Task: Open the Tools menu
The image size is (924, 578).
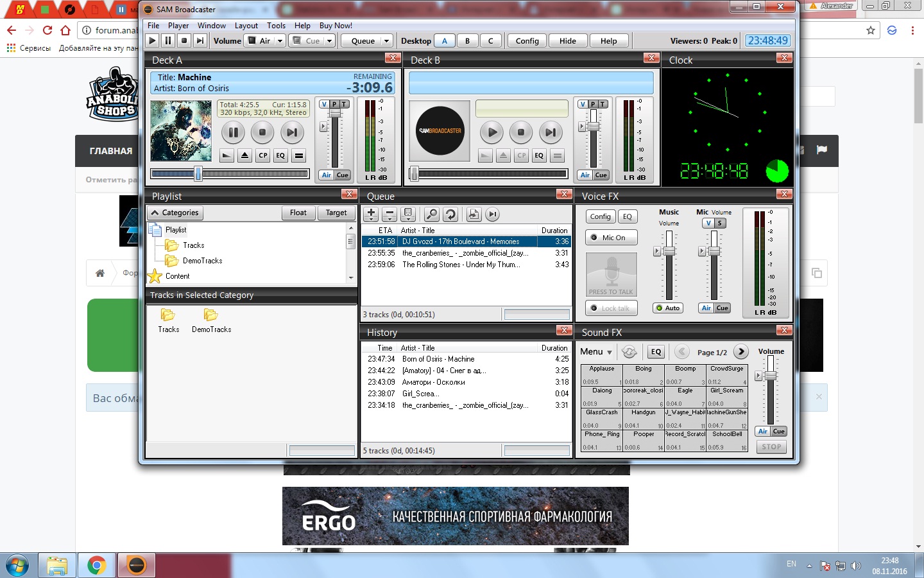Action: [276, 26]
